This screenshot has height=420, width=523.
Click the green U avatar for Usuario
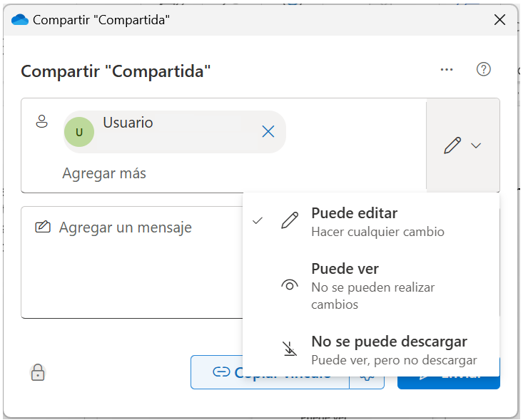click(x=79, y=132)
